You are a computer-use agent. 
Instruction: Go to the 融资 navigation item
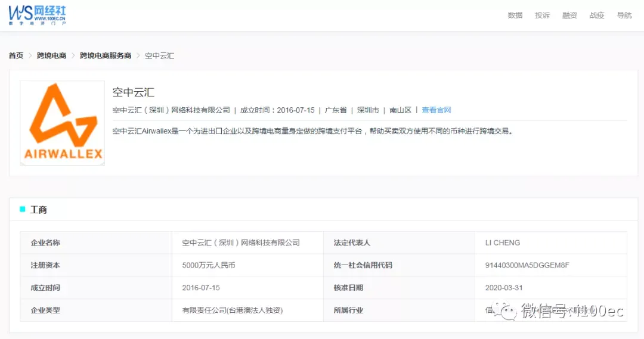click(569, 15)
